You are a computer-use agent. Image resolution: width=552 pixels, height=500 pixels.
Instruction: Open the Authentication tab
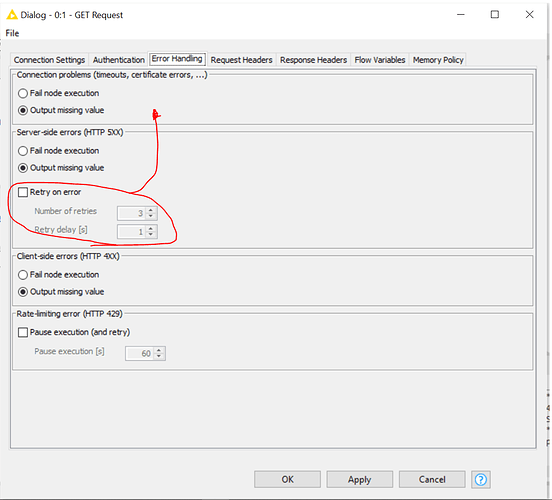pyautogui.click(x=119, y=60)
